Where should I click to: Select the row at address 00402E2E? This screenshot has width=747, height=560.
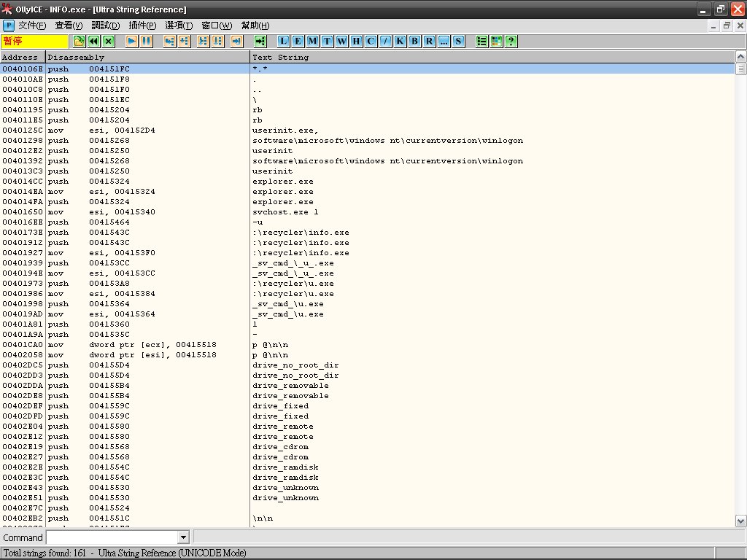point(368,467)
